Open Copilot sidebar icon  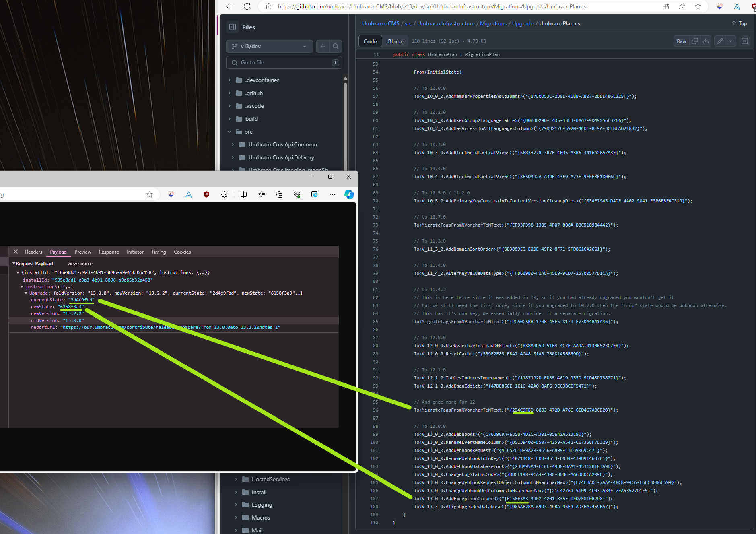pos(349,194)
